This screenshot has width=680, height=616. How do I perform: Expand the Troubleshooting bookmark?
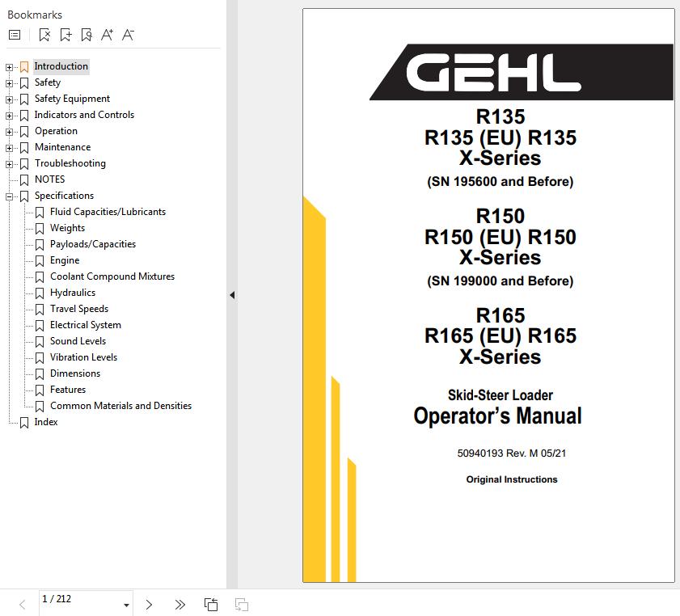9,164
